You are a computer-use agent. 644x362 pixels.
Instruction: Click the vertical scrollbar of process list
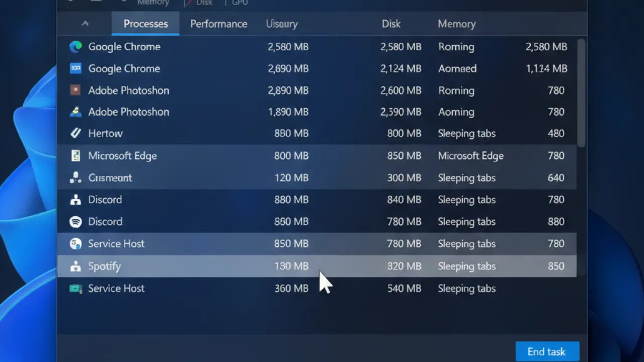click(x=581, y=94)
